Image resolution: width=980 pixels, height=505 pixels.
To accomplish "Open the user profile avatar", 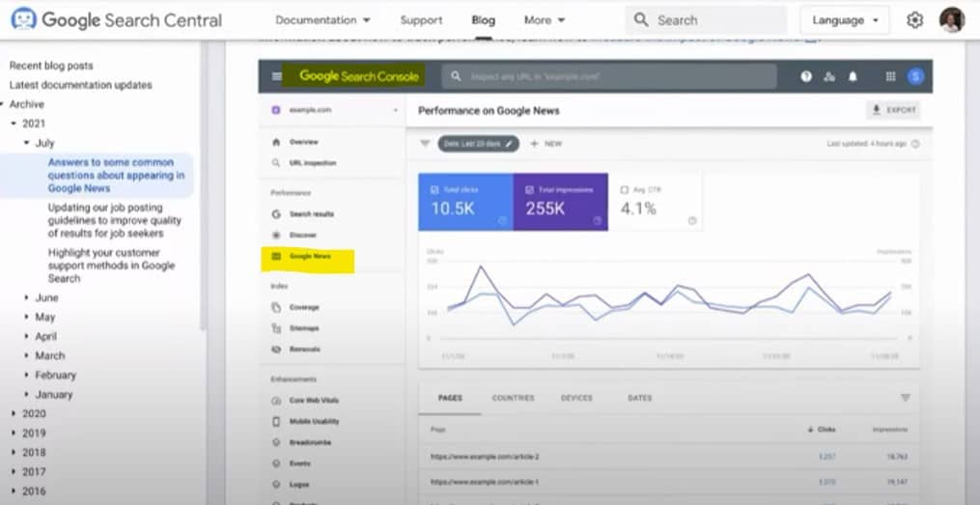I will pos(952,20).
